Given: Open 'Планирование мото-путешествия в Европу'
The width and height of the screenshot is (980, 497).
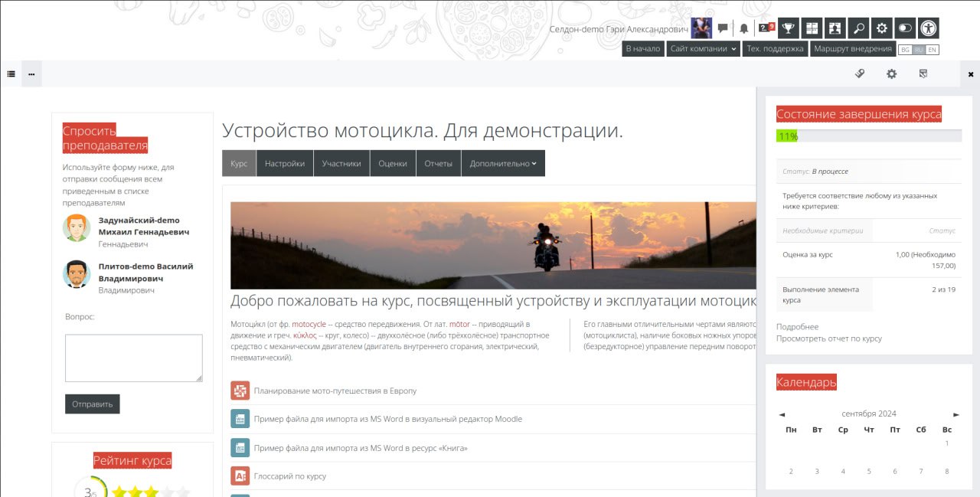Looking at the screenshot, I should (x=335, y=391).
